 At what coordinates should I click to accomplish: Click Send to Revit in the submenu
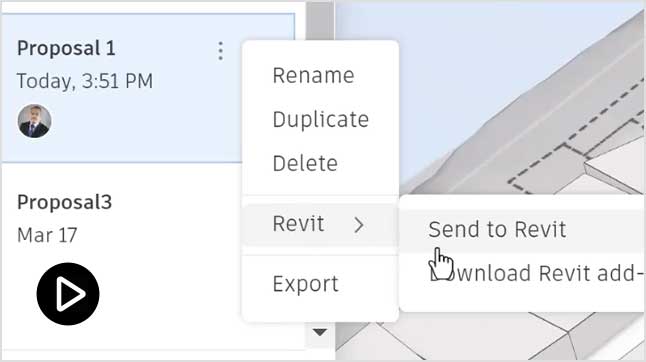[497, 229]
